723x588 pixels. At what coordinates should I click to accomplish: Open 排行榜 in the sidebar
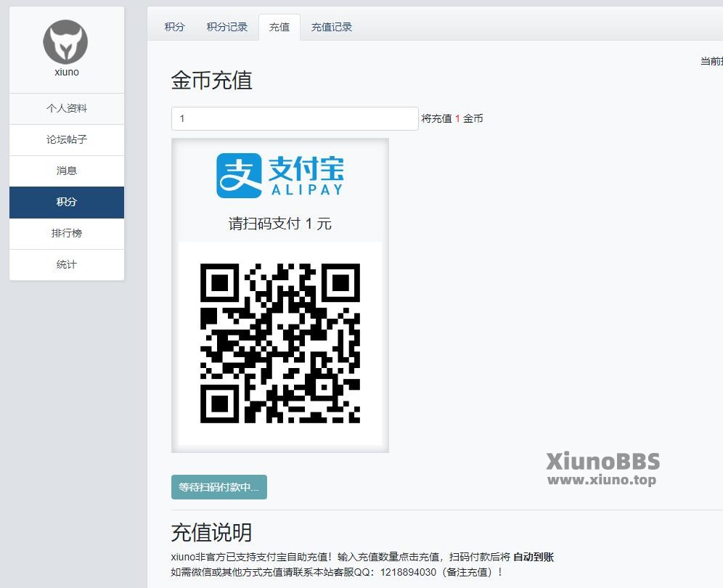tap(67, 233)
